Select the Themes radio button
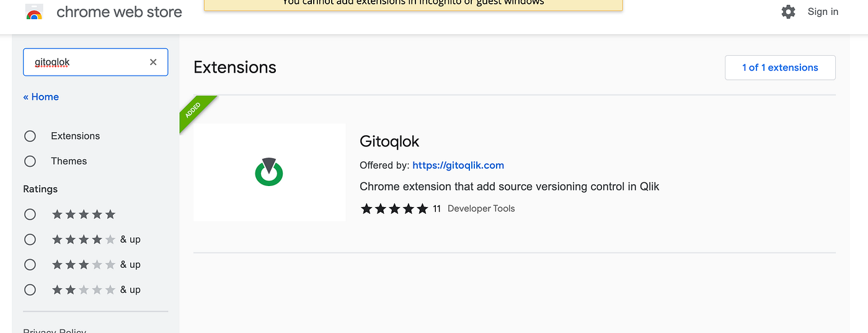The image size is (868, 333). pos(30,161)
